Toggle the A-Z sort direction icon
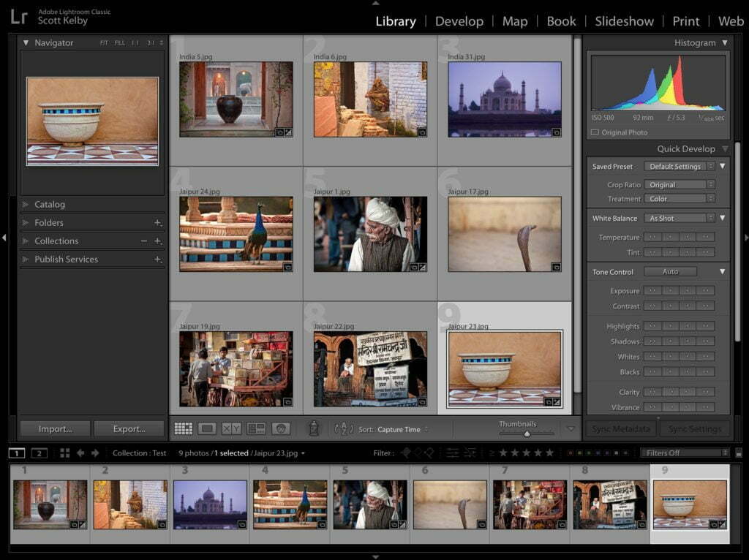 click(344, 428)
